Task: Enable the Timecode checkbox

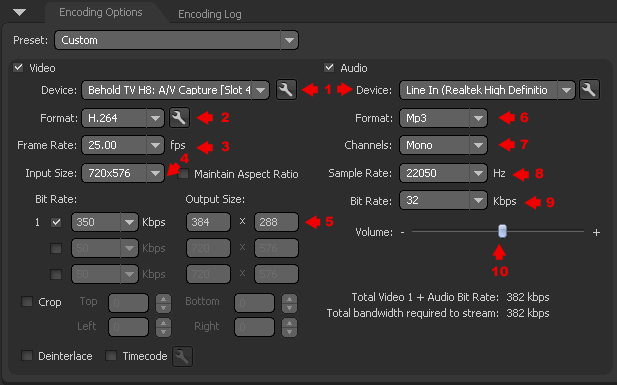Action: tap(111, 356)
